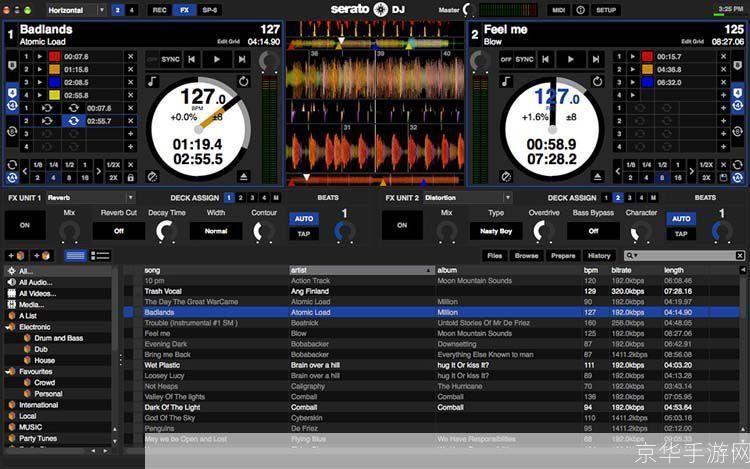Viewport: 750px width, 469px height.
Task: Skip to next track on deck 1
Action: pos(242,59)
